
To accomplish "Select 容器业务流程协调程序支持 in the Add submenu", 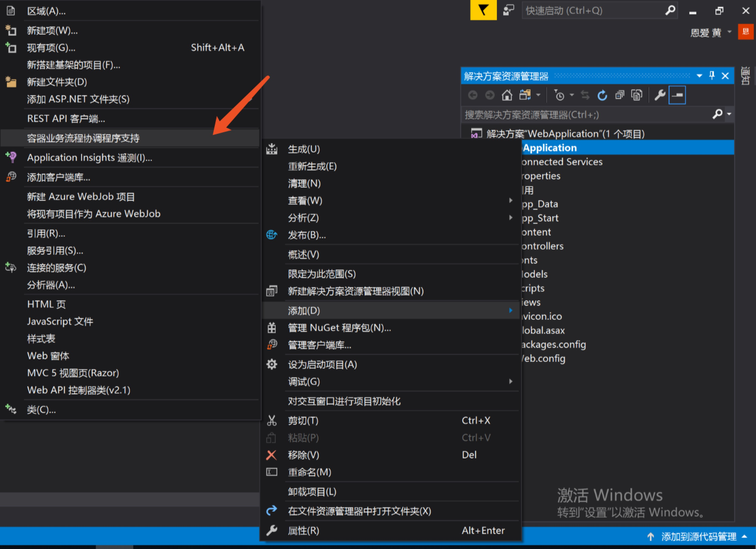I will pos(130,138).
